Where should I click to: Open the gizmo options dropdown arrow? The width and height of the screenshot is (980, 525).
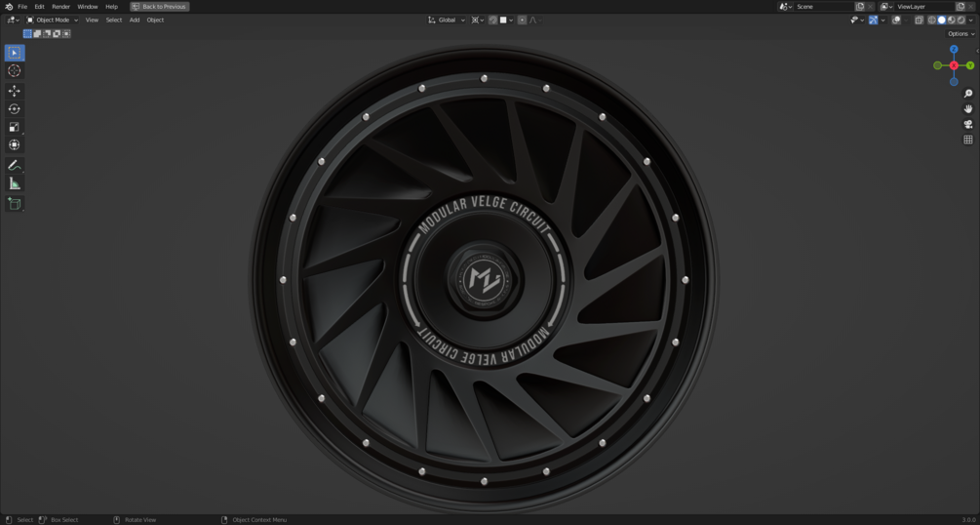pos(883,20)
